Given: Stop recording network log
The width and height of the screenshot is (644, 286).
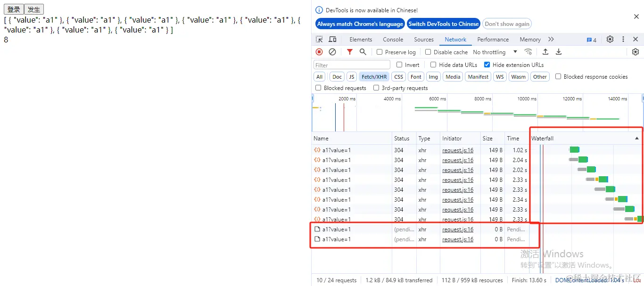Looking at the screenshot, I should click(319, 52).
